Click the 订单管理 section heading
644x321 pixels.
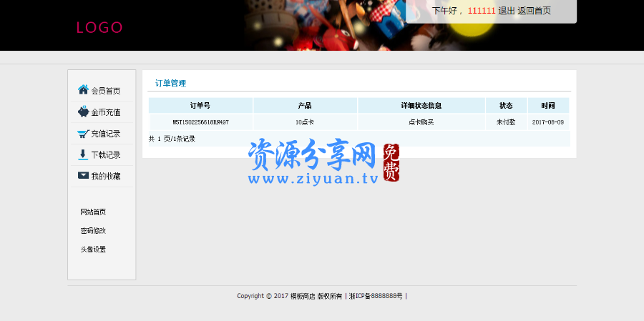tap(170, 84)
